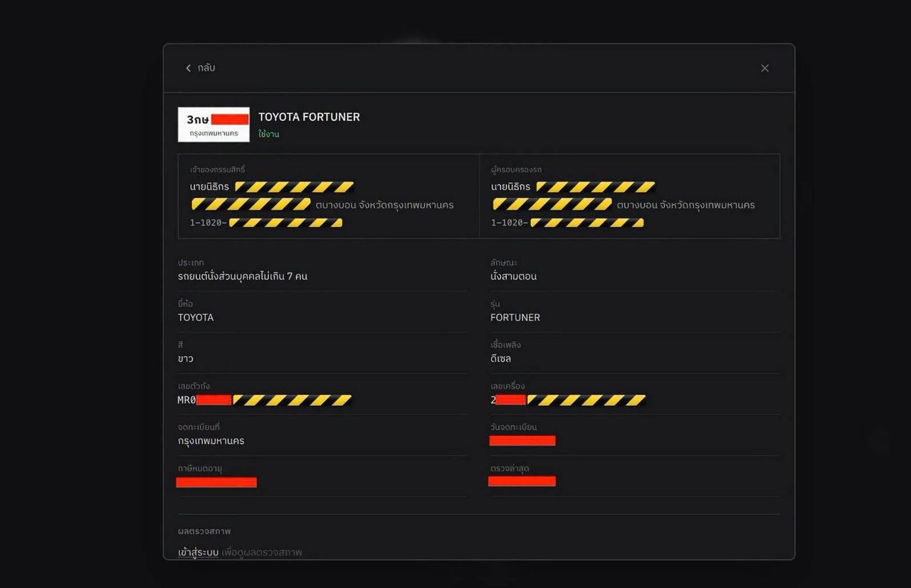Click the ตรวจล่าสุด label
911x588 pixels.
pos(510,468)
